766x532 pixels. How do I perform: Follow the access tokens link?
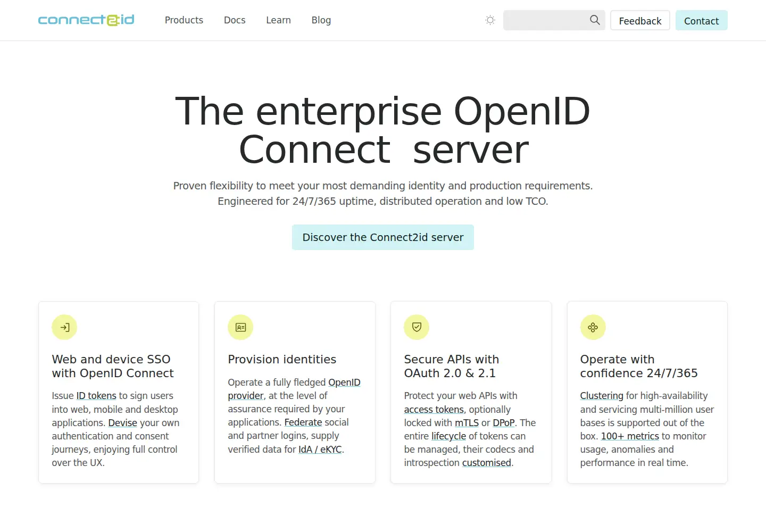(x=434, y=410)
